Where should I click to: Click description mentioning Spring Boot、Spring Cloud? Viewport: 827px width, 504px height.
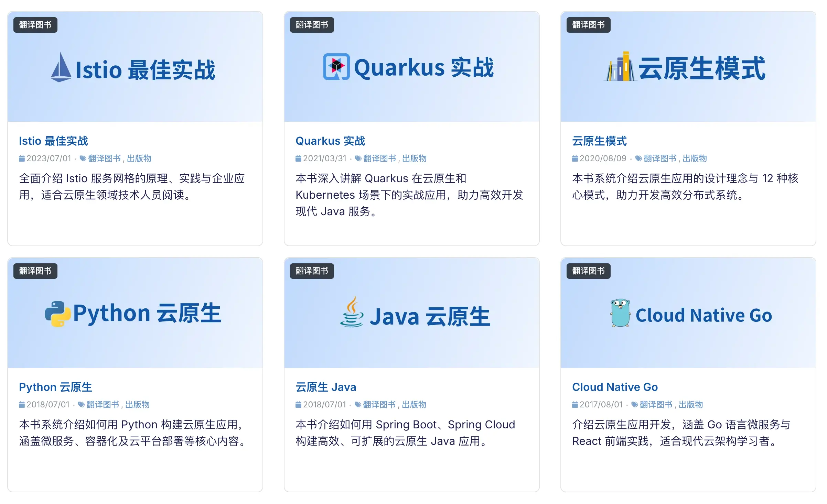(405, 433)
